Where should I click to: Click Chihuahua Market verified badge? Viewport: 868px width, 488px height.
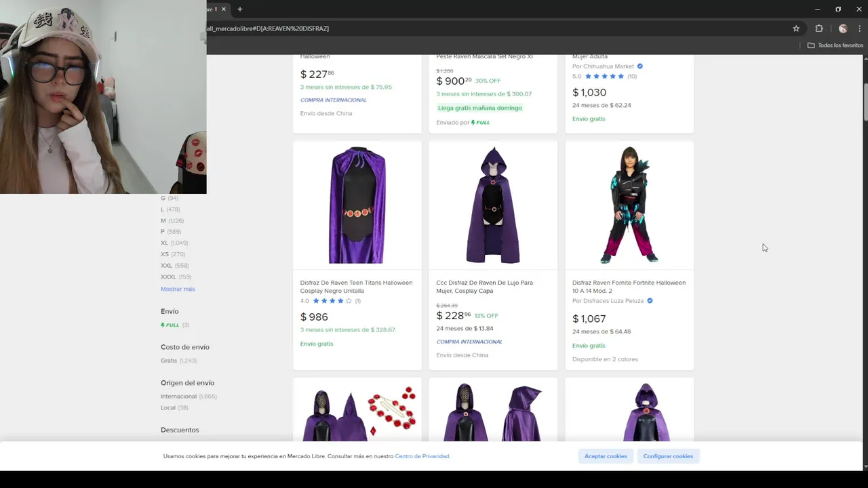click(x=640, y=66)
